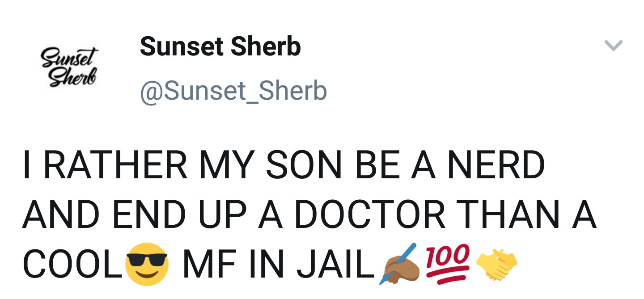This screenshot has height=299, width=644.
Task: Click the yellow handshake emoji
Action: click(497, 264)
